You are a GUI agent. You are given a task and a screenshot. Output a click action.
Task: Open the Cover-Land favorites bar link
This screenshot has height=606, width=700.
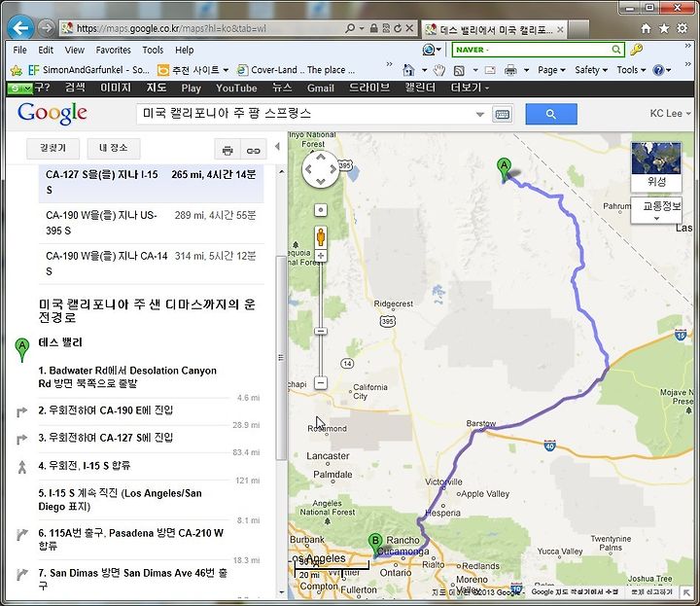(x=296, y=70)
